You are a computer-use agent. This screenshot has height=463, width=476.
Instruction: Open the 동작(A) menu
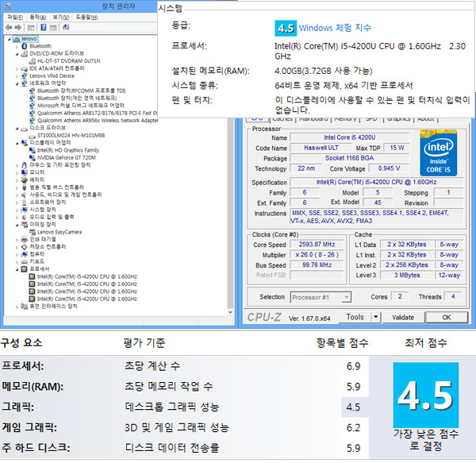tap(38, 17)
